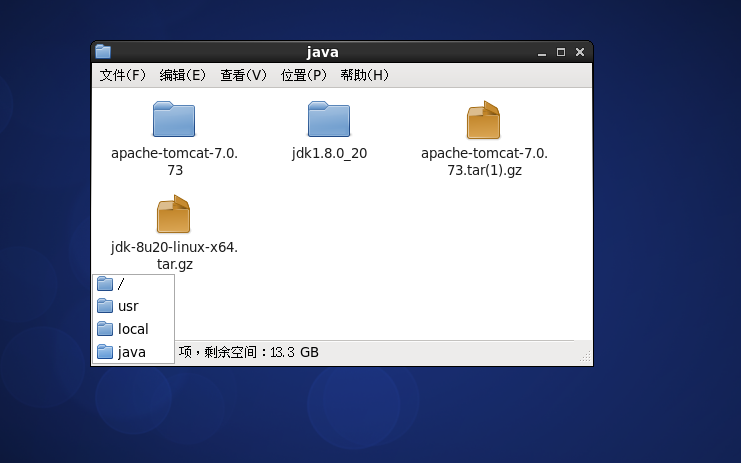Open the 编辑(E) menu

tap(183, 75)
